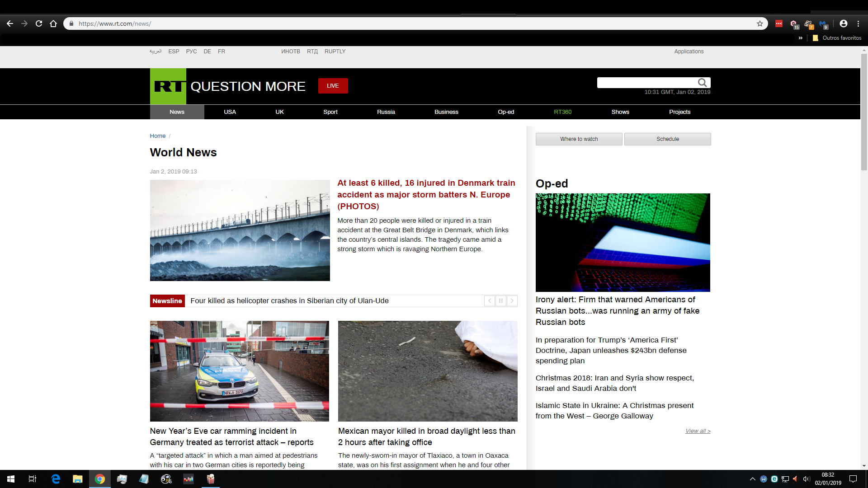
Task: Open the Chrome profile avatar icon
Action: (844, 23)
